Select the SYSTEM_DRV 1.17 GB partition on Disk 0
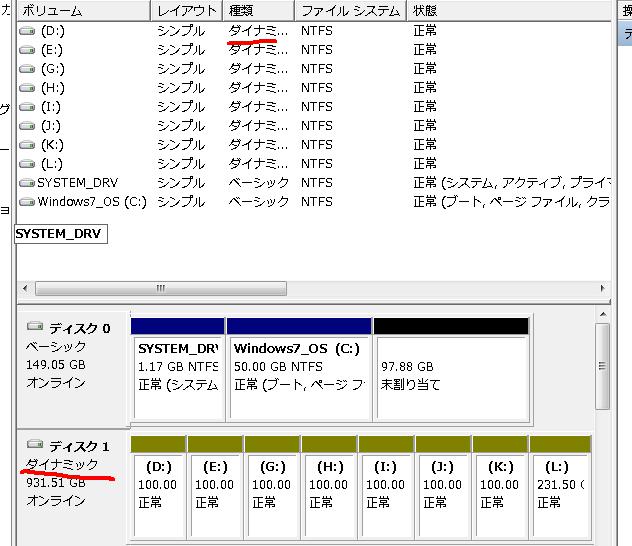 tap(178, 370)
